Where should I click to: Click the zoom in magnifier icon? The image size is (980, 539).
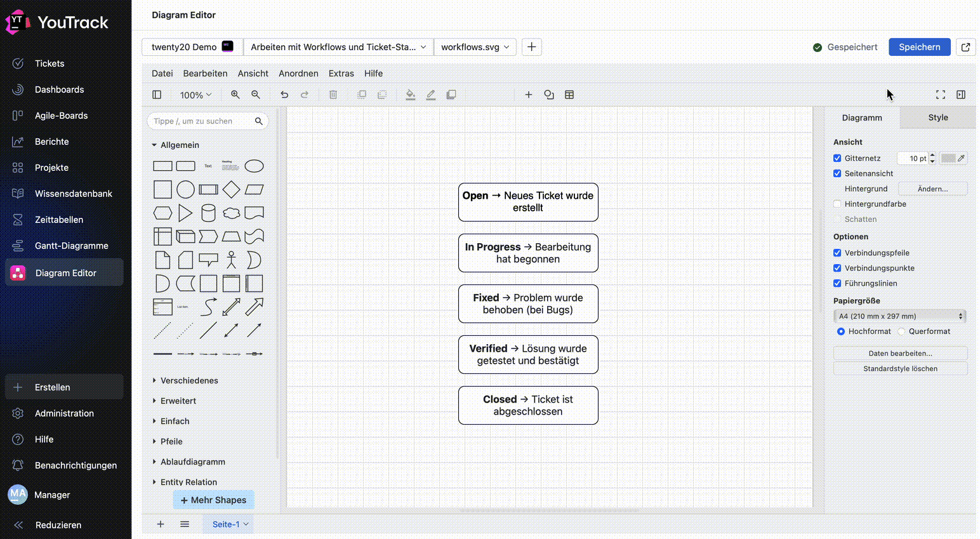pos(235,95)
